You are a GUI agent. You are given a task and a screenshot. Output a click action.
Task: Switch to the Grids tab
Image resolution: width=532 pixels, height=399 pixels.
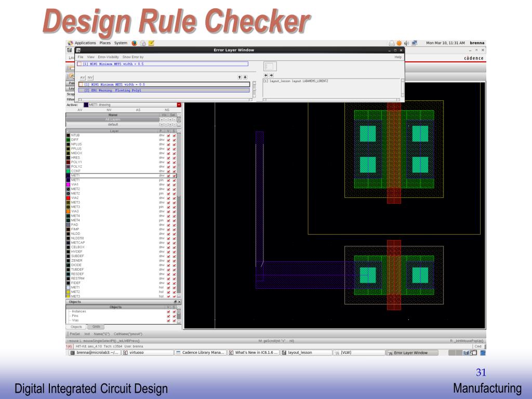click(x=96, y=327)
